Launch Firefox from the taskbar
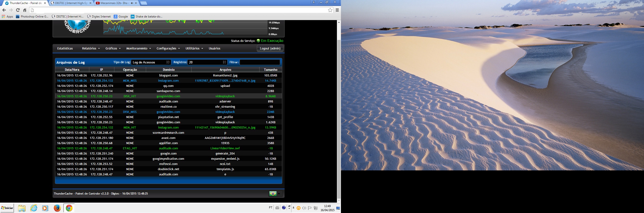644x213 pixels. (x=57, y=208)
